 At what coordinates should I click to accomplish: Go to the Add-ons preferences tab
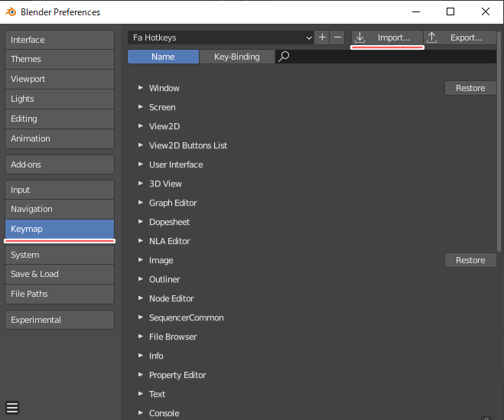coord(59,164)
